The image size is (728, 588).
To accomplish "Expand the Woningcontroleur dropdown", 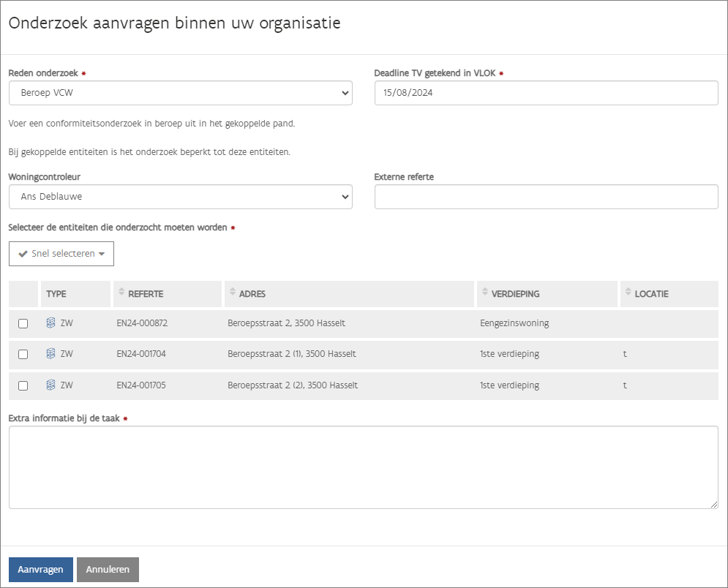I will pyautogui.click(x=180, y=197).
